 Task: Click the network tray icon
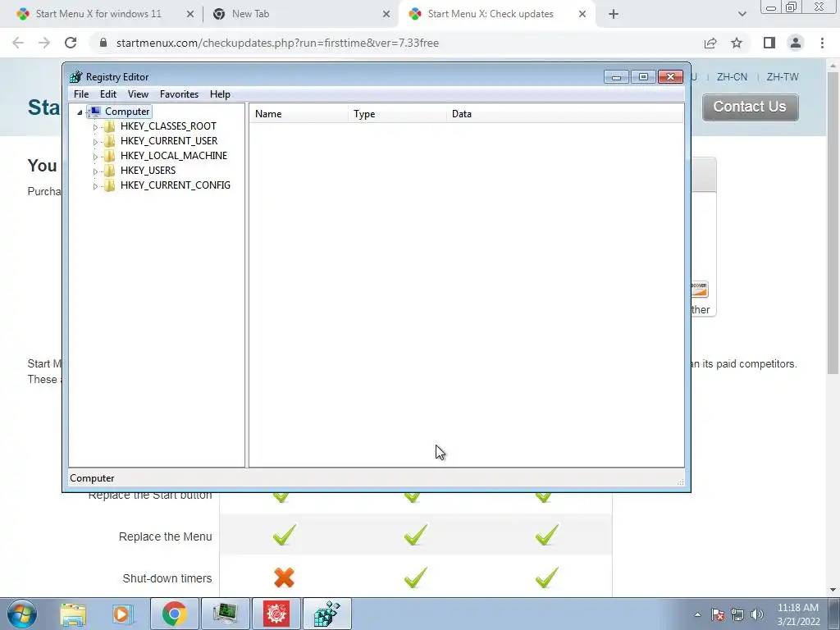click(737, 614)
